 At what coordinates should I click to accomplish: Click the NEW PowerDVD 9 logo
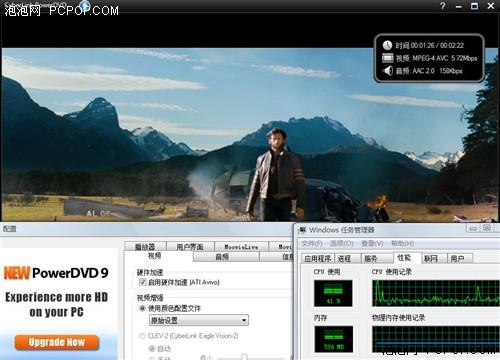[56, 273]
